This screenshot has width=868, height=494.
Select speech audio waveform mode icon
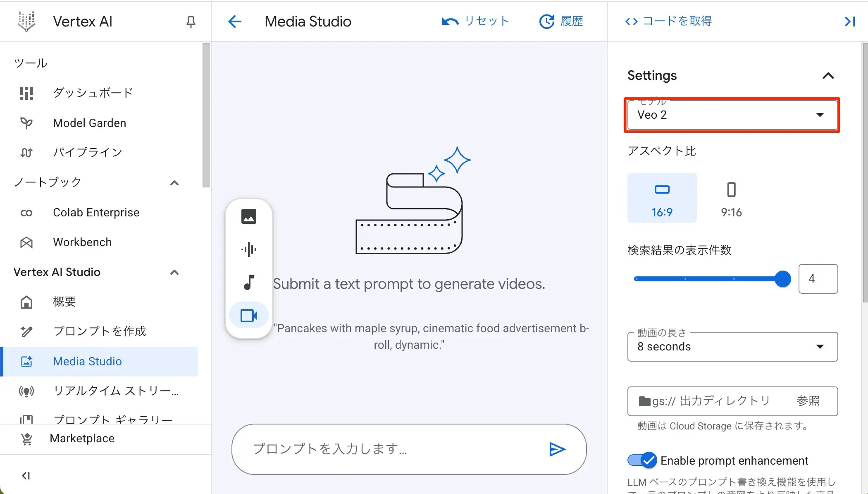pyautogui.click(x=249, y=249)
